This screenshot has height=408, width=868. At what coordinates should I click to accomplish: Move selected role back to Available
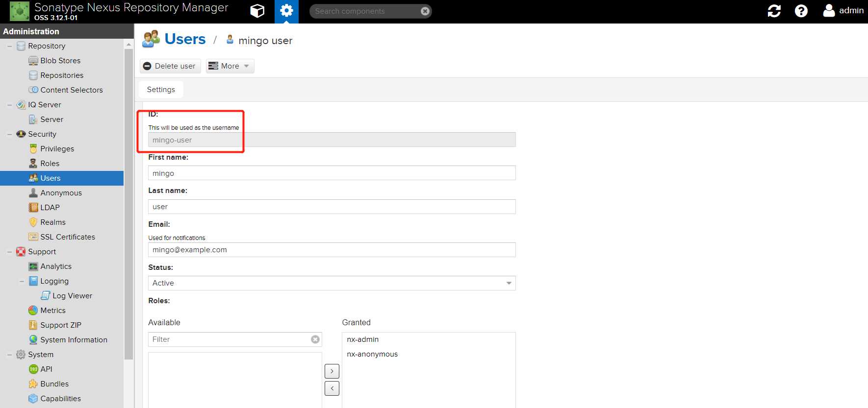coord(332,388)
